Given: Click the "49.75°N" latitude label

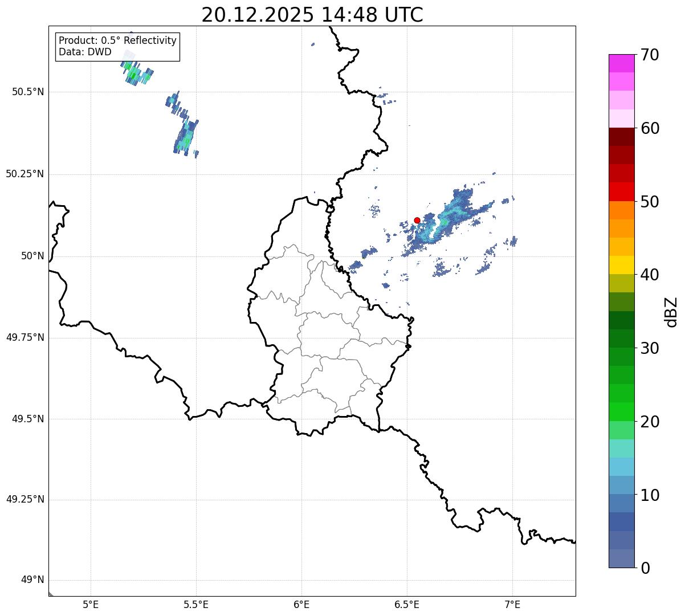Looking at the screenshot, I should coord(25,337).
